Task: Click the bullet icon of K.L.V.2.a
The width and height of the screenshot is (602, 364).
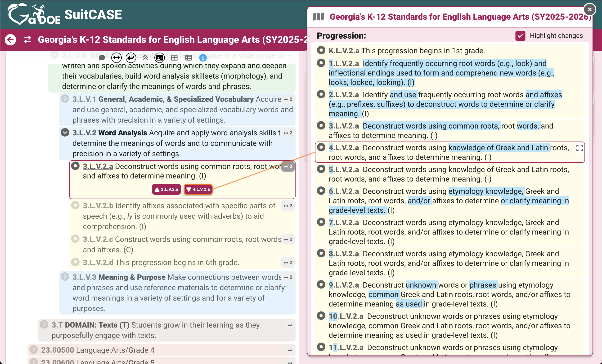Action: click(321, 50)
